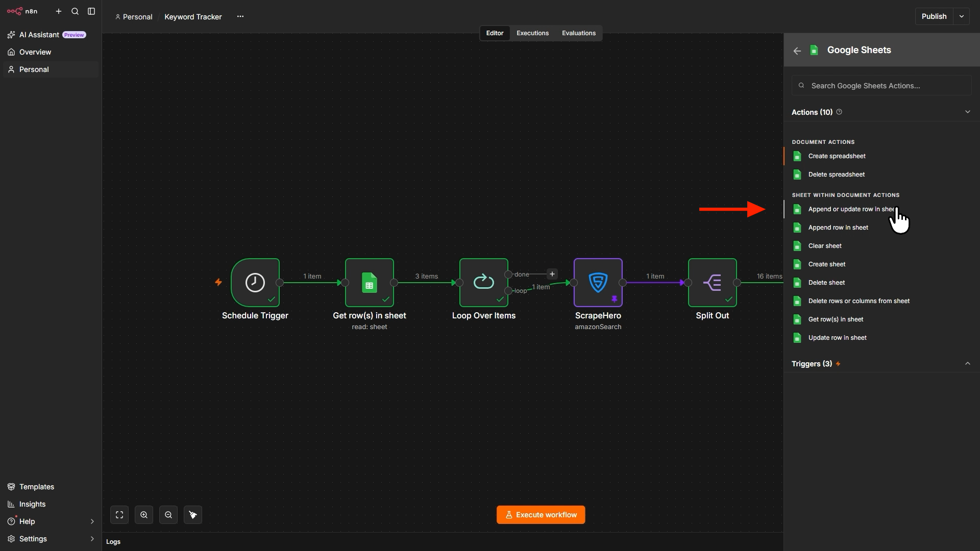Choose Create spreadsheet action

881,156
